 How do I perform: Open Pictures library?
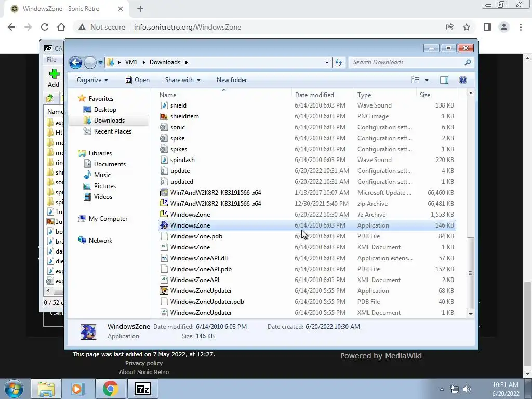[105, 186]
